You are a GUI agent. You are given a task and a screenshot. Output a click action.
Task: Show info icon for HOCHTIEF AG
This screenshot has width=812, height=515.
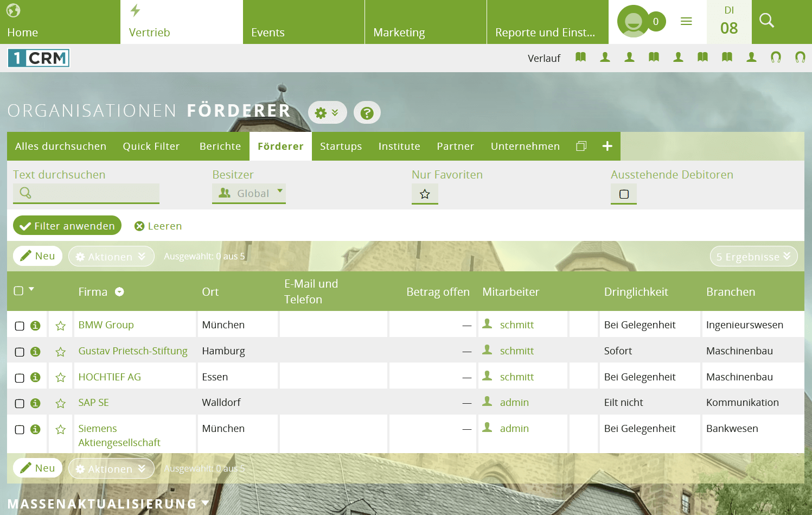(35, 378)
